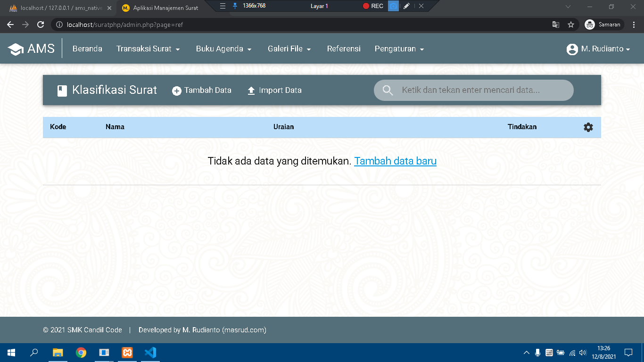Click the microphone tray icon
This screenshot has height=362, width=644.
[x=538, y=353]
